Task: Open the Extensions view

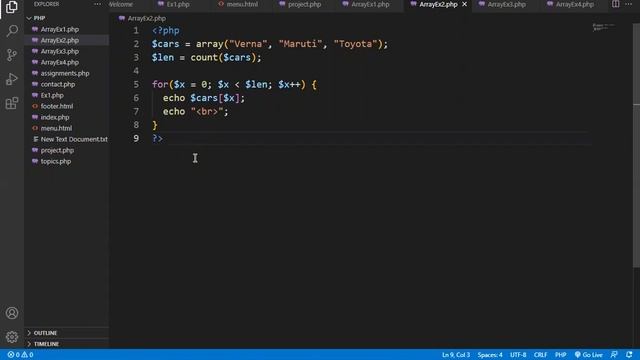Action: pos(12,103)
